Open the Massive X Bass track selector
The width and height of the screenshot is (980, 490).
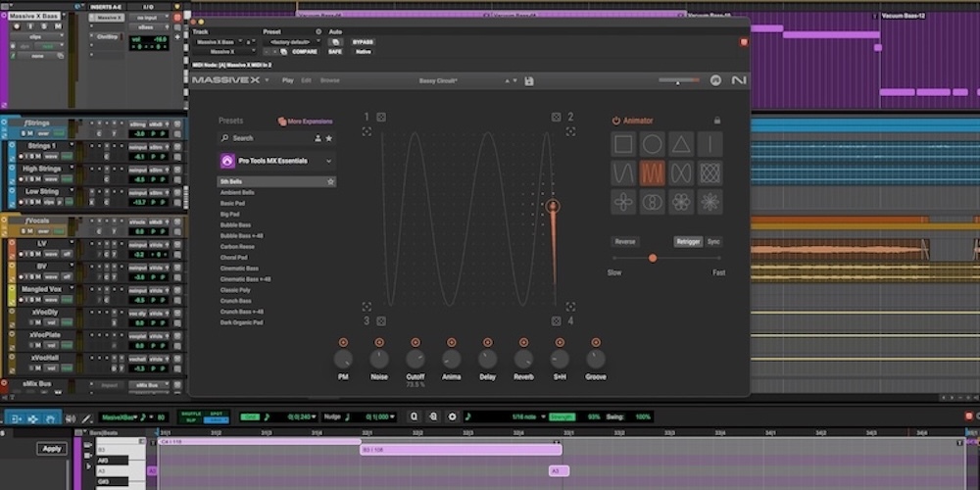click(x=219, y=42)
